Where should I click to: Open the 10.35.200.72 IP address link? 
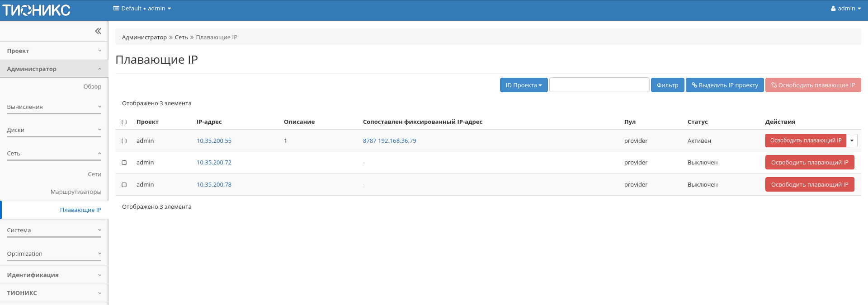tap(214, 163)
